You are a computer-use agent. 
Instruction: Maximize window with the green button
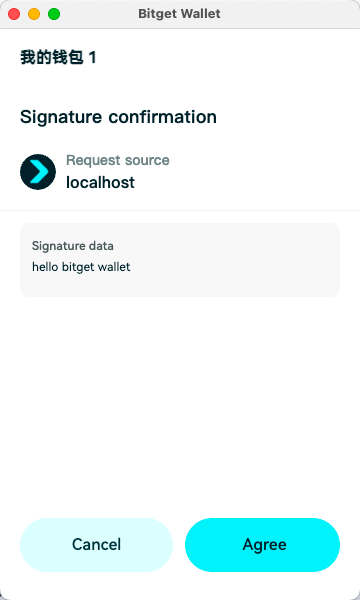tap(54, 14)
